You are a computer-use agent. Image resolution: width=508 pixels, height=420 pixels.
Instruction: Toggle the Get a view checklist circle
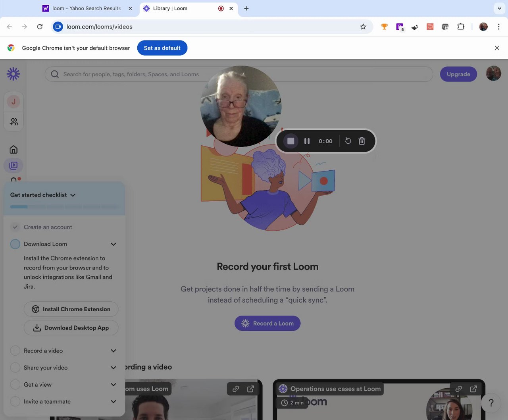tap(15, 384)
